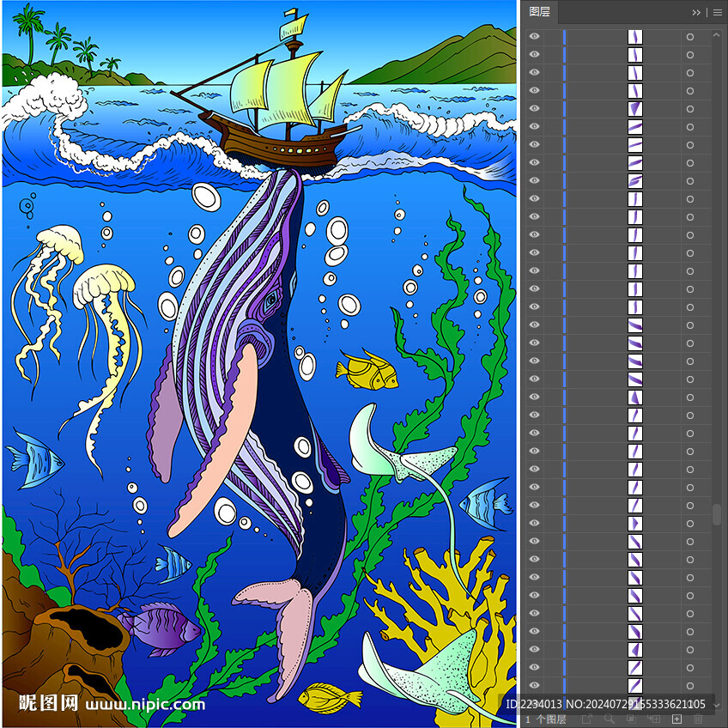This screenshot has height=728, width=728.
Task: Click the layers list scrollbar thumb
Action: tap(716, 514)
